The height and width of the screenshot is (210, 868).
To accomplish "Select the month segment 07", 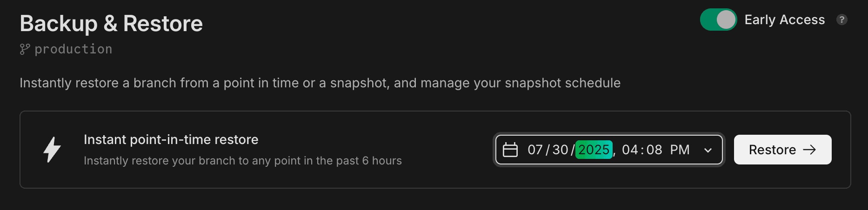I will point(535,150).
